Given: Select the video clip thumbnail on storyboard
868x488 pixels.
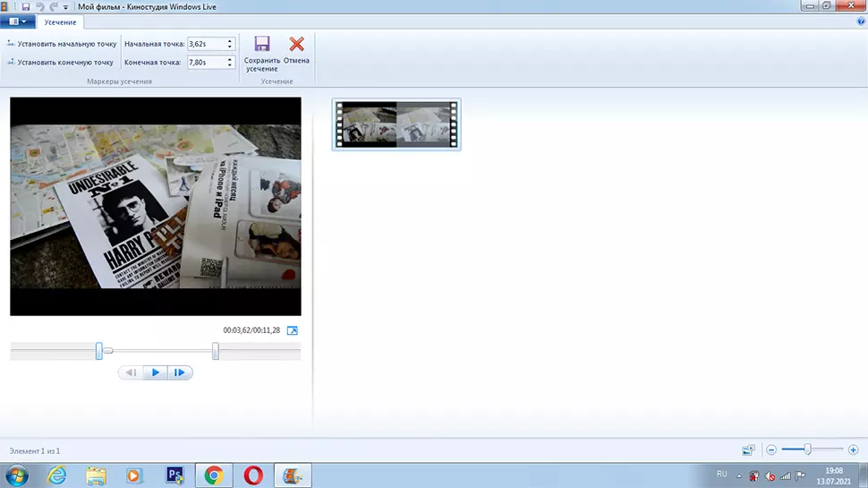Looking at the screenshot, I should pos(396,124).
